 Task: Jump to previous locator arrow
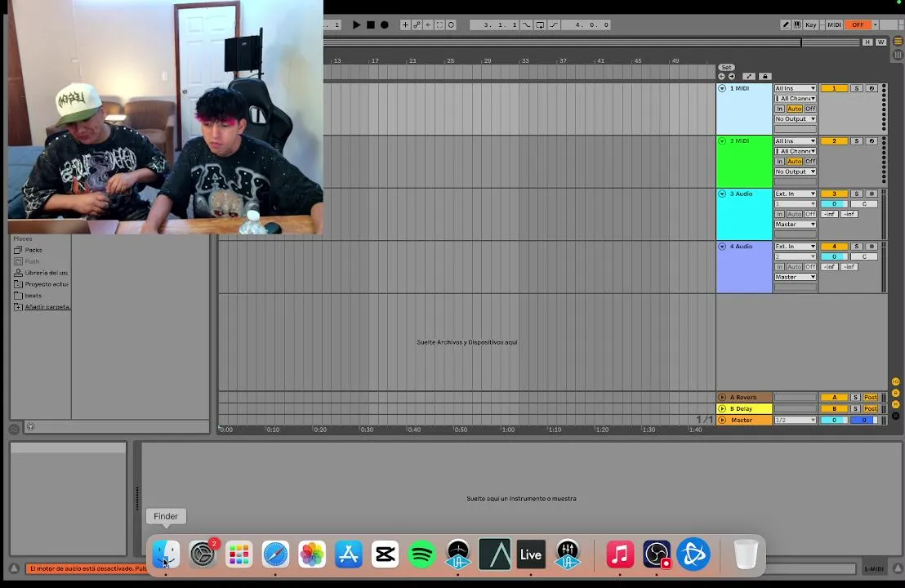721,76
